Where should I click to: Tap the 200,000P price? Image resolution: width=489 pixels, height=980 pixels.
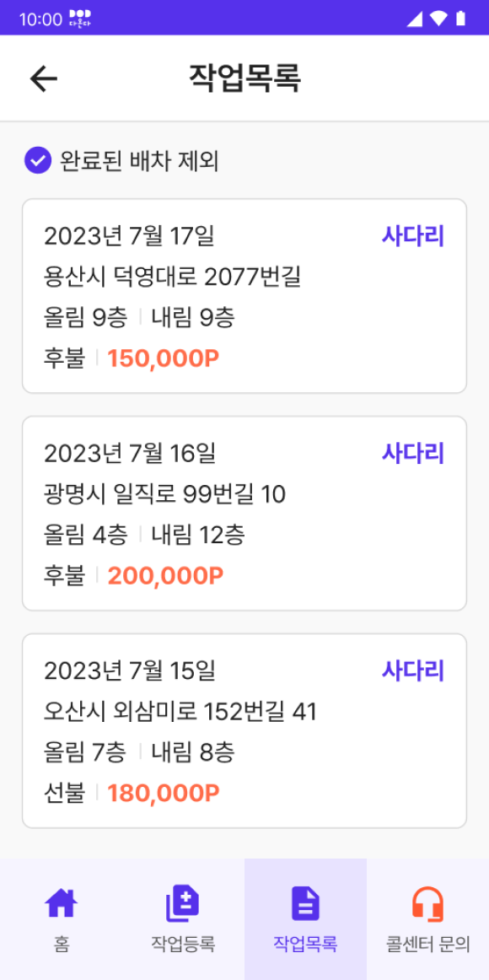pos(165,576)
